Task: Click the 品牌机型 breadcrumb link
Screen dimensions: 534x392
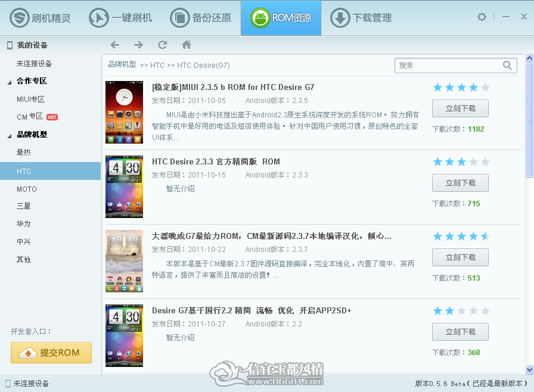Action: 122,64
